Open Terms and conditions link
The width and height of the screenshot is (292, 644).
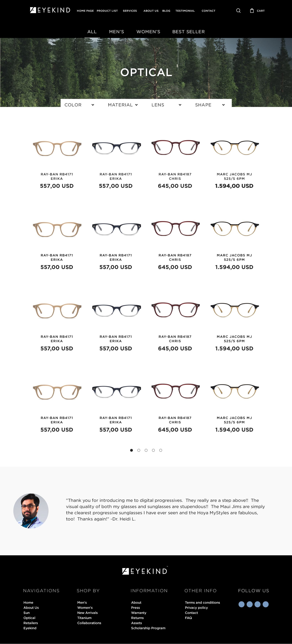(203, 603)
